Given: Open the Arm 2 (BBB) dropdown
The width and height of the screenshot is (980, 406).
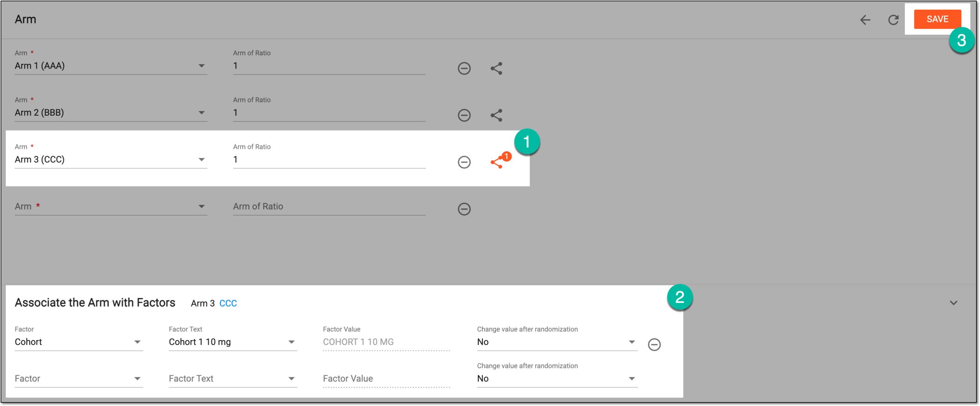Looking at the screenshot, I should click(111, 113).
